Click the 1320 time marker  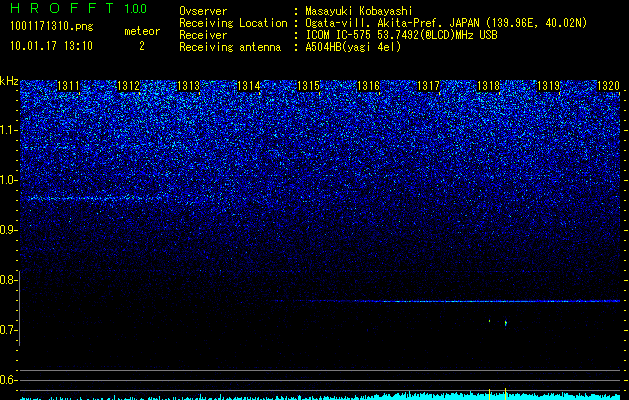608,86
